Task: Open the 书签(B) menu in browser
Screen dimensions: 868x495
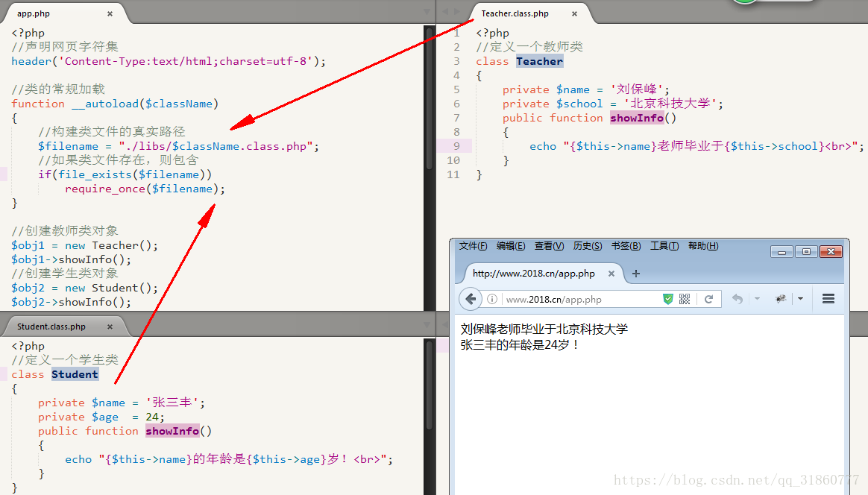Action: (626, 246)
